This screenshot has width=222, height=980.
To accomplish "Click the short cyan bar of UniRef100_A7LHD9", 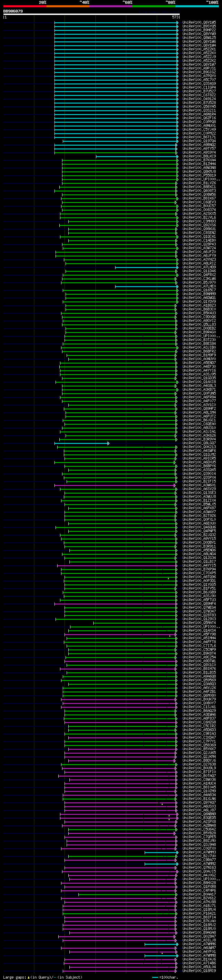I will [x=146, y=267].
